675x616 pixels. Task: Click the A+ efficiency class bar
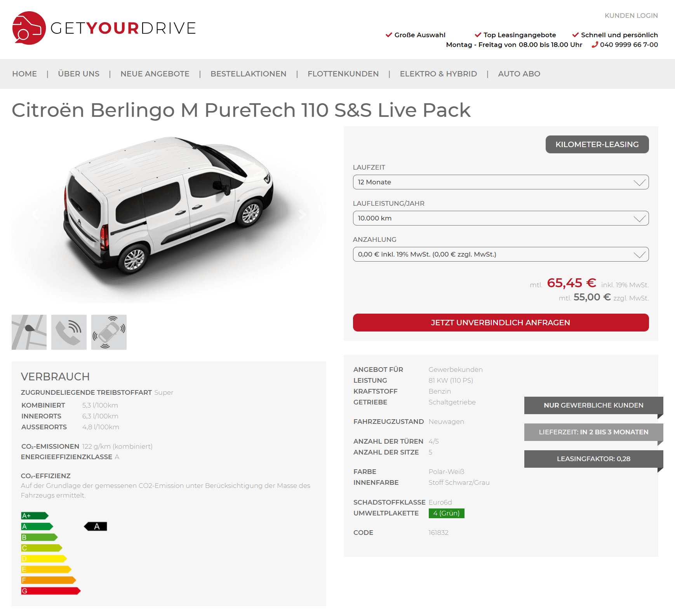coord(35,516)
